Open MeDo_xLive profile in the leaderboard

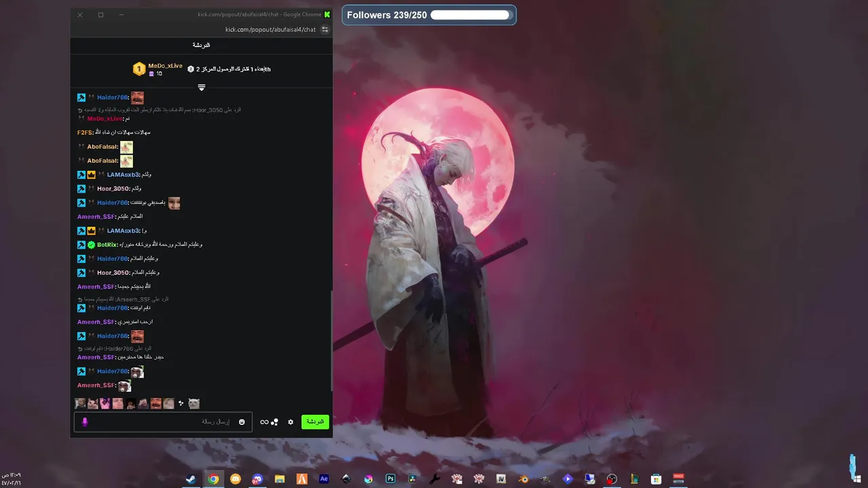click(165, 66)
